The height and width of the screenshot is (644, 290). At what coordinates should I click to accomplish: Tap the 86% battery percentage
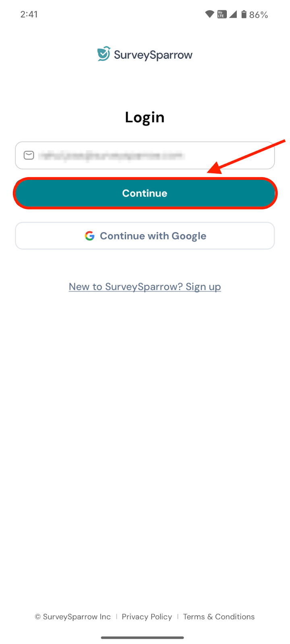259,15
